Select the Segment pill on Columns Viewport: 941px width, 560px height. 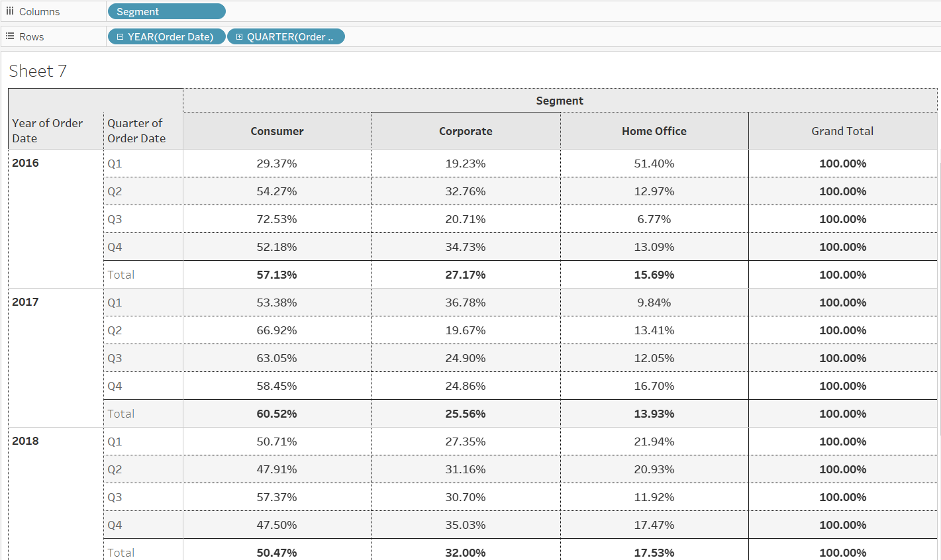coord(166,12)
